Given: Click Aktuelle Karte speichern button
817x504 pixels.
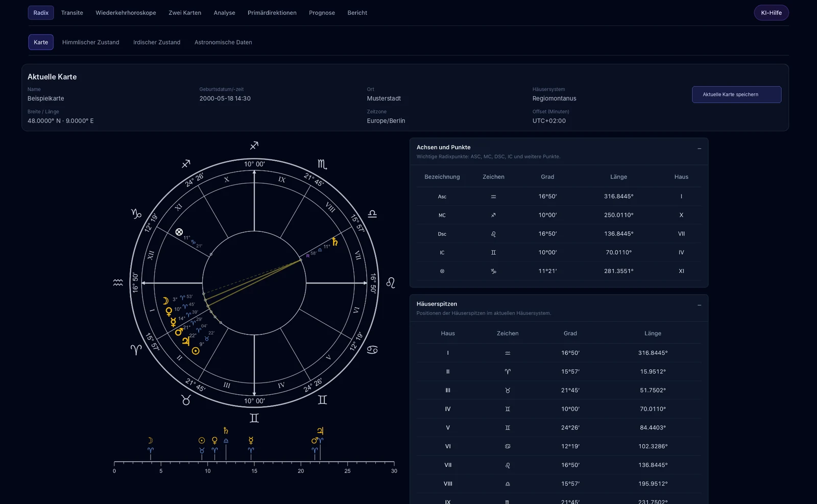Looking at the screenshot, I should [736, 94].
